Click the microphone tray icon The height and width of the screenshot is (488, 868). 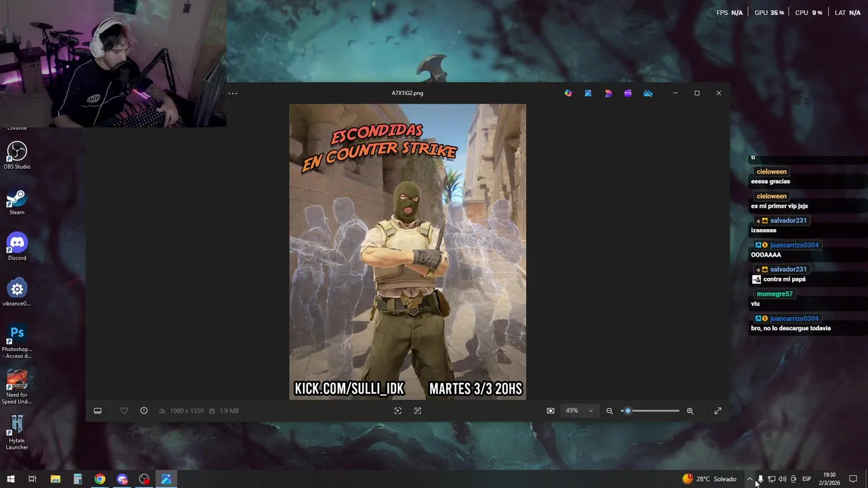tap(760, 479)
